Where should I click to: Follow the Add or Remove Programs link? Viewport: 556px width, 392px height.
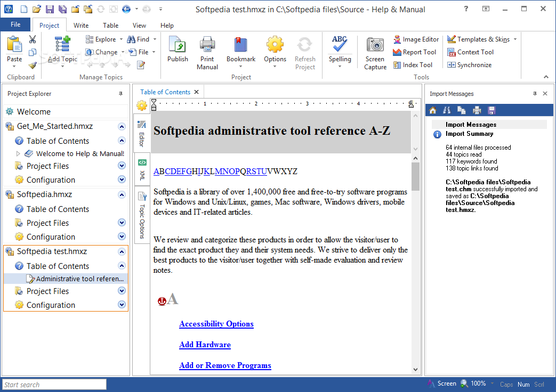tap(225, 365)
